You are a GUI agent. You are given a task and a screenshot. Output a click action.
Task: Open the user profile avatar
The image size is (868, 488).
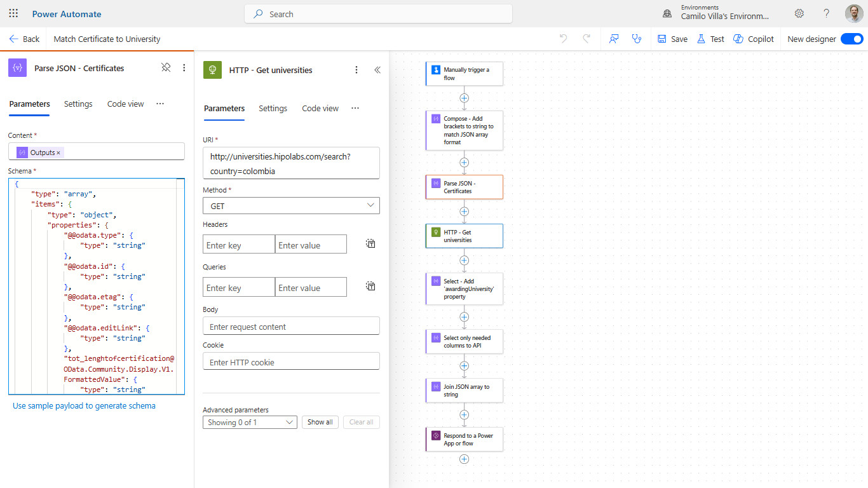[x=854, y=13]
